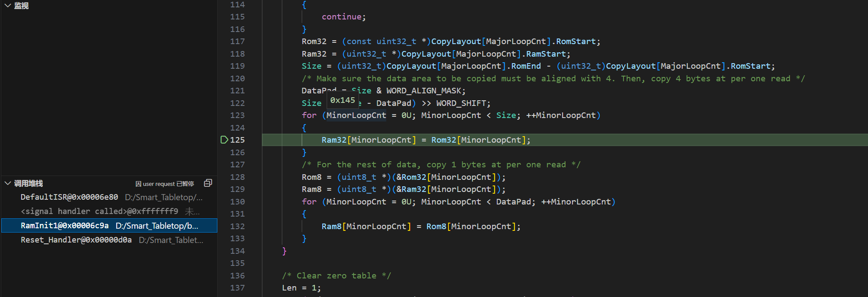Click line number 117 in the gutter

click(x=237, y=42)
